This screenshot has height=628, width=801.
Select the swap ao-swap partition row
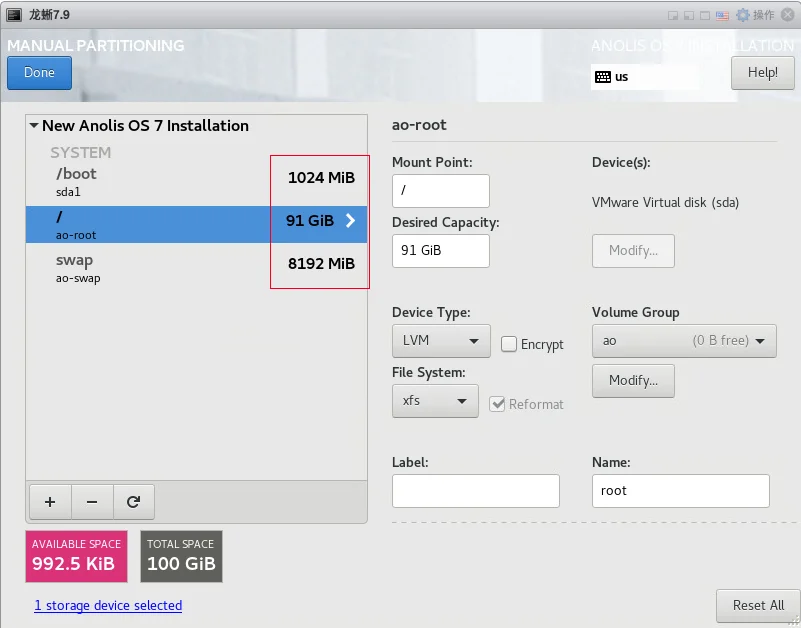(x=197, y=268)
